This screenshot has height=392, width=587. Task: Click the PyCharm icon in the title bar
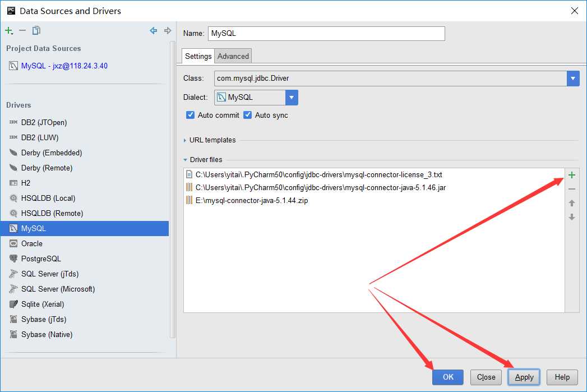[x=11, y=11]
